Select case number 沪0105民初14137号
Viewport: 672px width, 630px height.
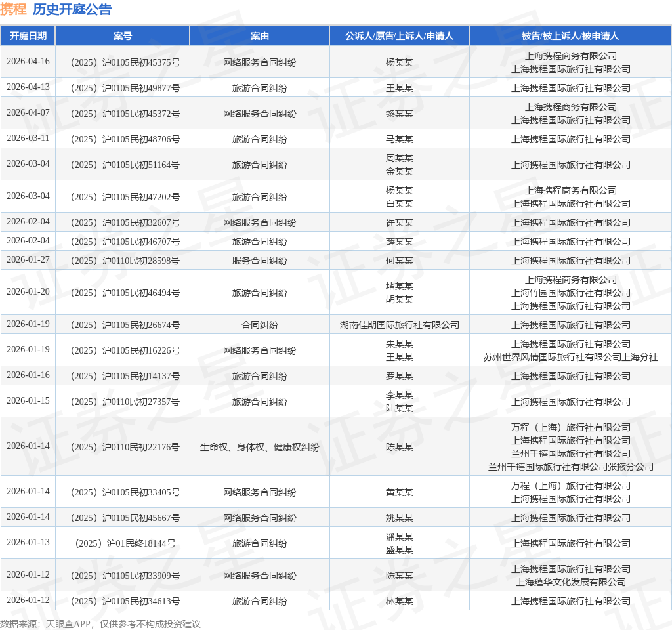tap(125, 376)
